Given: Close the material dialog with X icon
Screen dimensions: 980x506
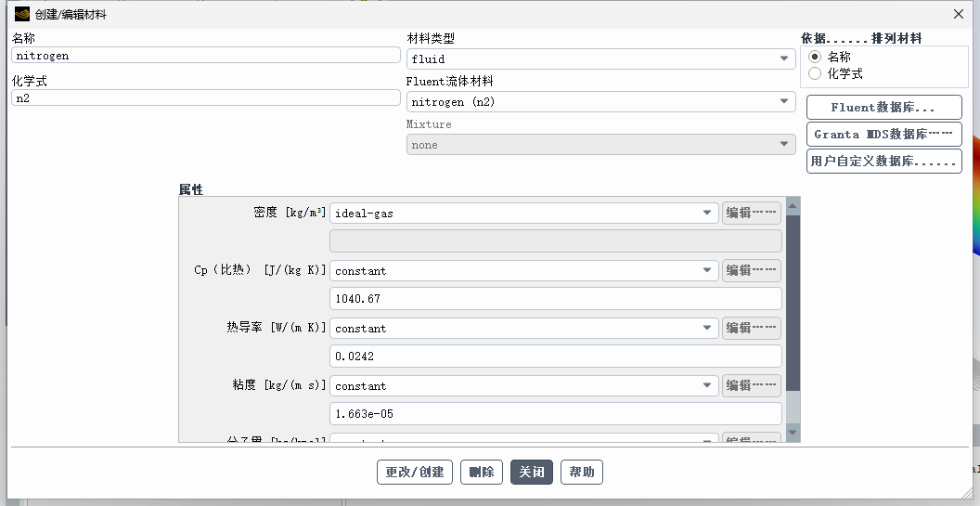Looking at the screenshot, I should click(958, 14).
